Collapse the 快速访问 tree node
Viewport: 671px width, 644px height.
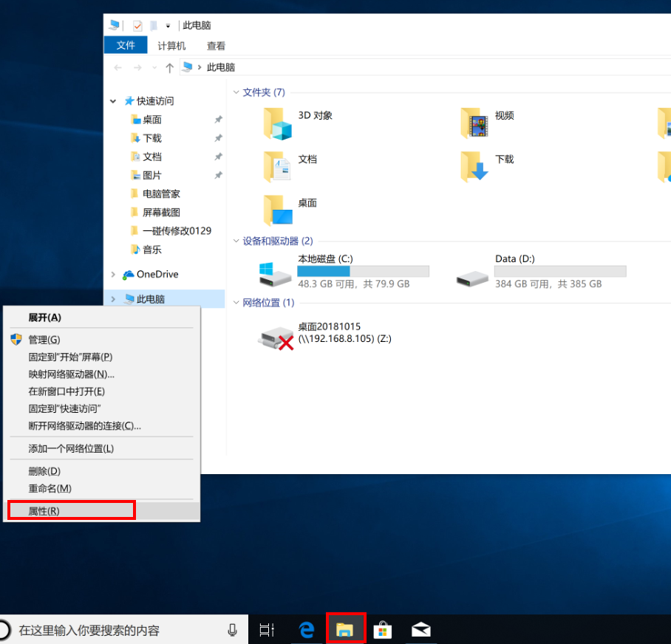coord(113,101)
